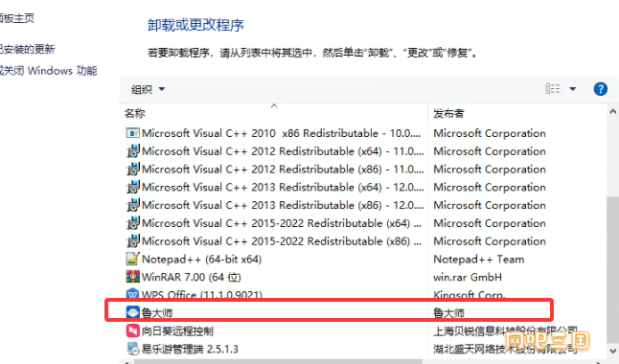Select the 易乐游管理端 2.5.1.3 entry
This screenshot has width=619, height=364.
[x=190, y=349]
